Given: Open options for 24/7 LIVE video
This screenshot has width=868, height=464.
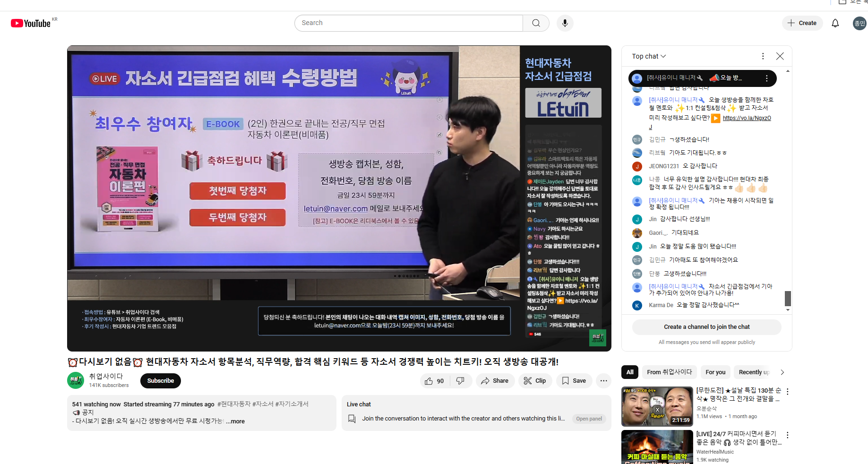Looking at the screenshot, I should 787,435.
